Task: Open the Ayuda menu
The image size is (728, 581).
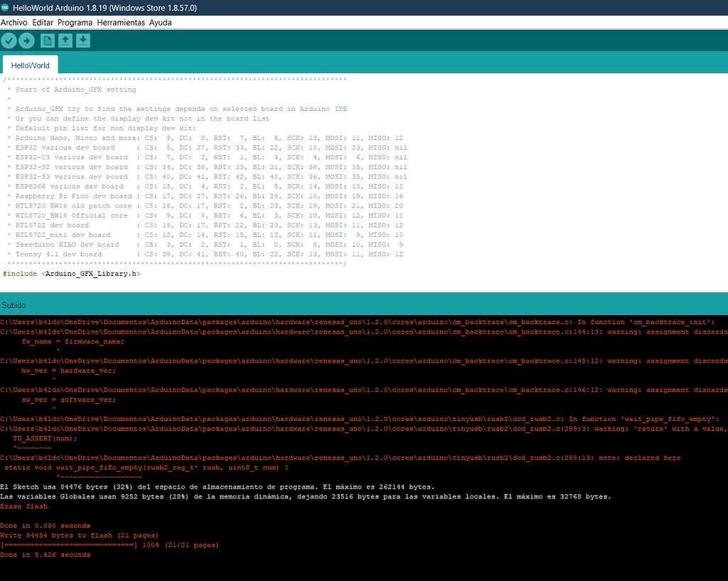Action: (x=160, y=22)
